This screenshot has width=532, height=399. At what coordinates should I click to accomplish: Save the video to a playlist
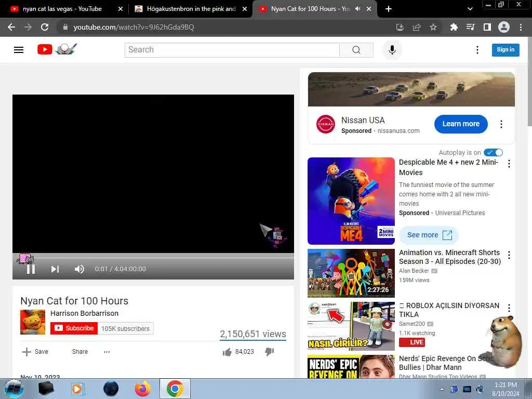point(35,352)
